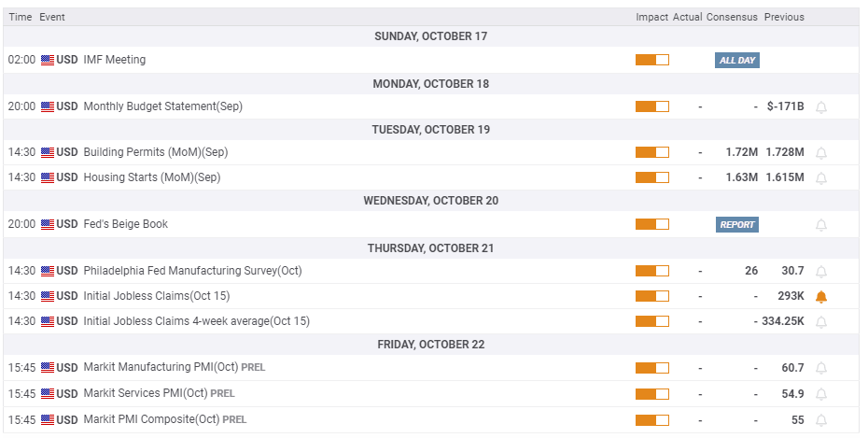Screen dimensions: 868x438
Task: Set alert bell for Building Permits (MoM)
Action: click(821, 153)
